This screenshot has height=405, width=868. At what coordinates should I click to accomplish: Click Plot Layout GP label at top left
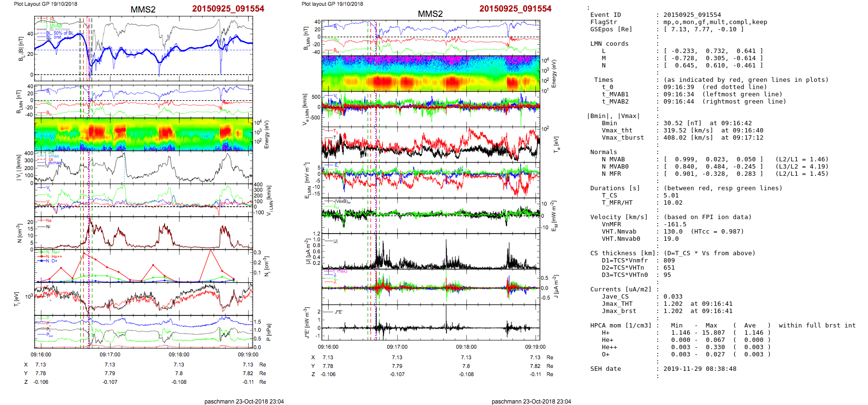coord(45,4)
